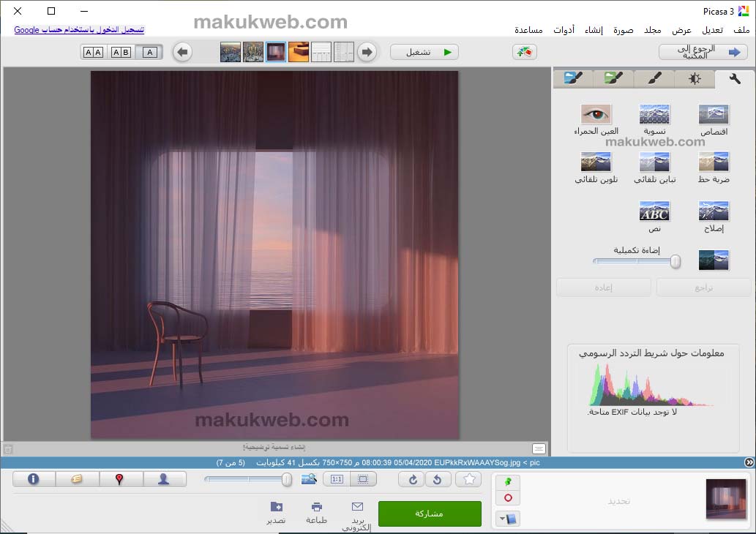
Task: Click the fill light slider handle
Action: pos(675,260)
